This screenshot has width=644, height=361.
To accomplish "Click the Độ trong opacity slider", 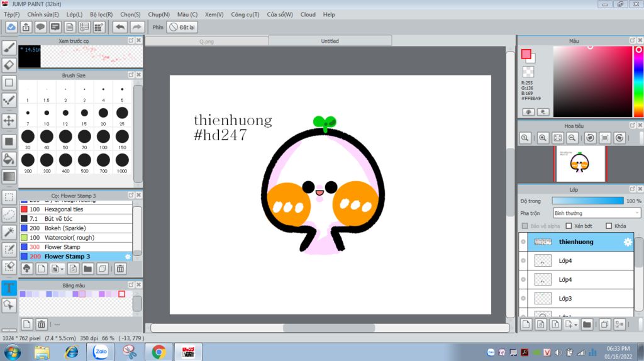I will [x=588, y=201].
